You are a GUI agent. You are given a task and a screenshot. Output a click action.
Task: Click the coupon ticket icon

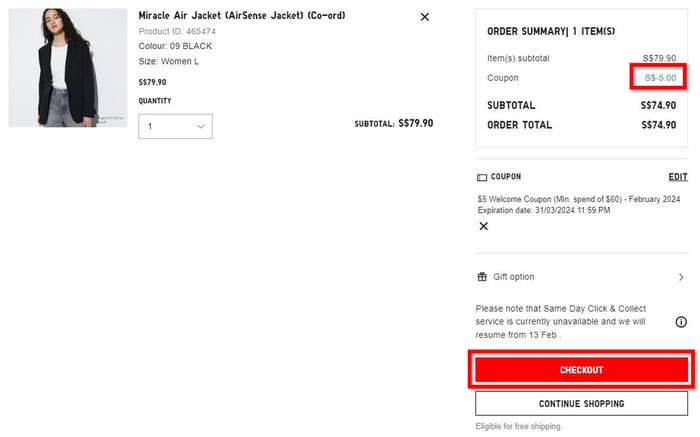tap(482, 177)
